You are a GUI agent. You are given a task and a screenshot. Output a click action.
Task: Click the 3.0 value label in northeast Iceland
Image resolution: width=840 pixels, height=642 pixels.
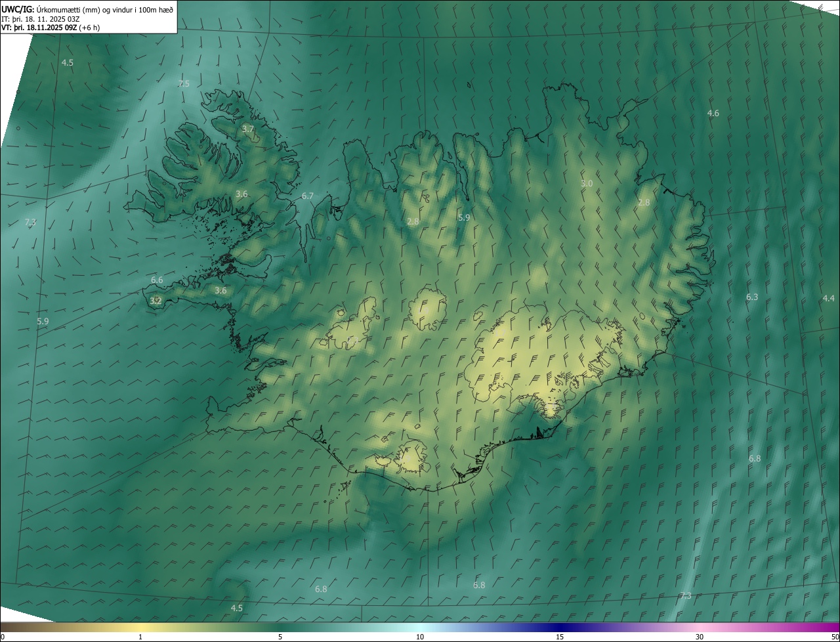[587, 183]
